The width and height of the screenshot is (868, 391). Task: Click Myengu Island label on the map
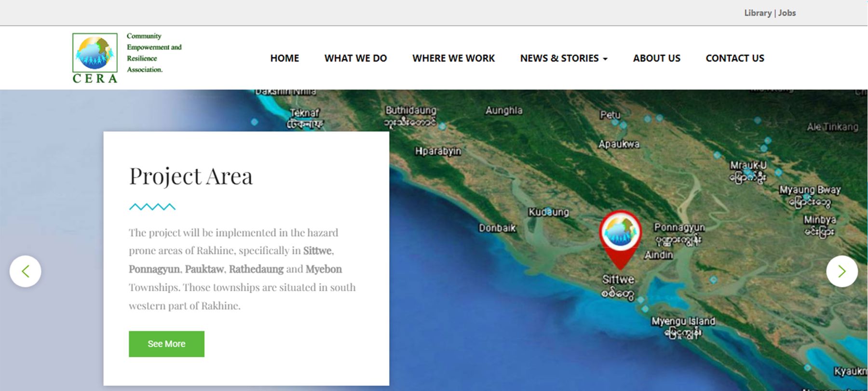[683, 322]
